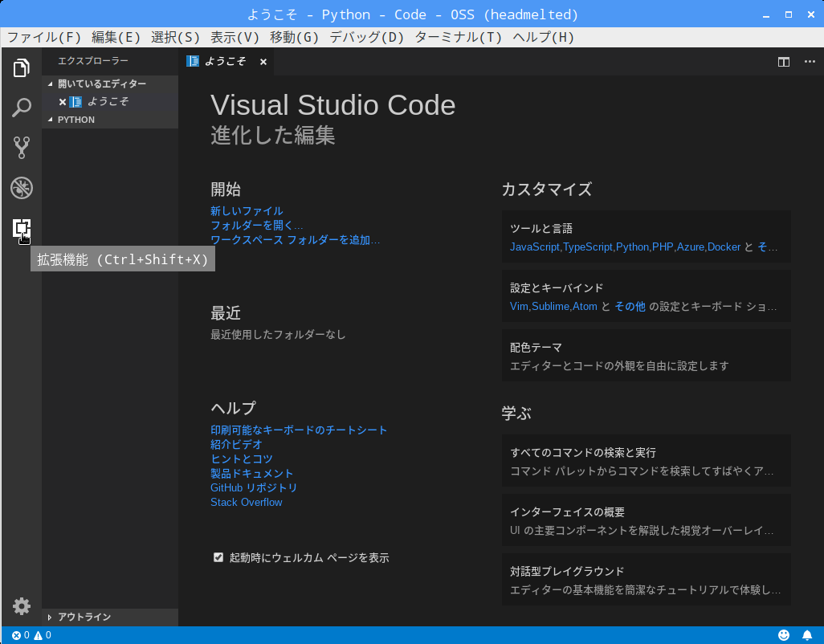Image resolution: width=824 pixels, height=644 pixels.
Task: Click the エクスプローラー panel title
Action: (x=93, y=61)
